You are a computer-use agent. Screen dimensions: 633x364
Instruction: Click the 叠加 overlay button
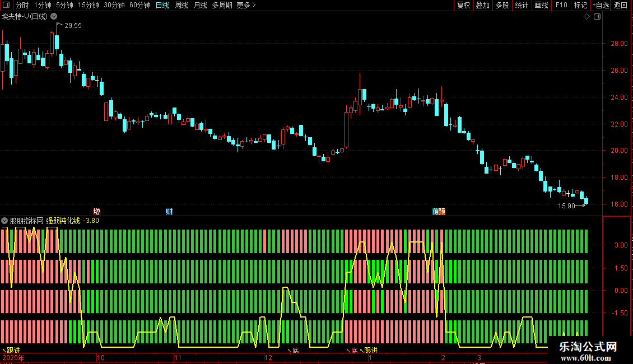pyautogui.click(x=483, y=5)
